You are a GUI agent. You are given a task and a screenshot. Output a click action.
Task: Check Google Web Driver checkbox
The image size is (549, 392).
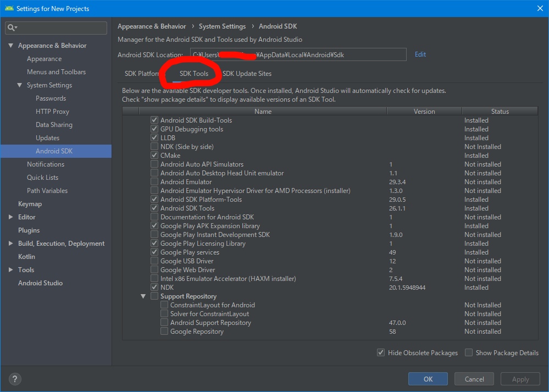[x=154, y=270]
